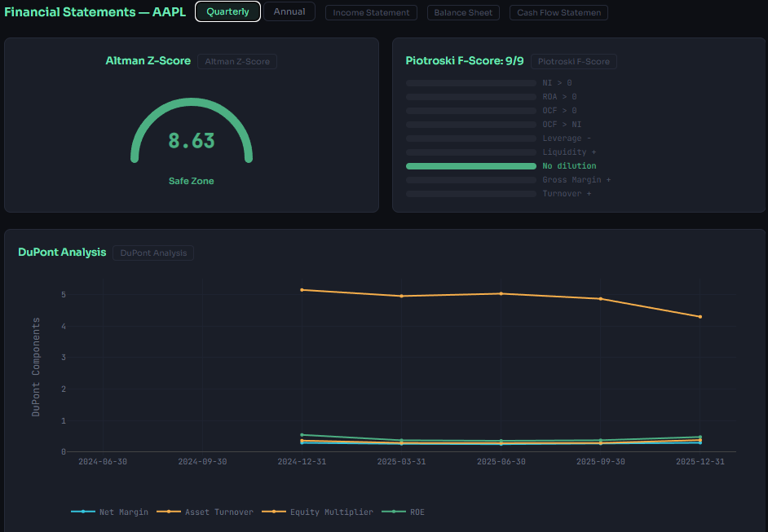This screenshot has height=532, width=768.
Task: Click the Gross Margin + criterion label
Action: point(576,179)
